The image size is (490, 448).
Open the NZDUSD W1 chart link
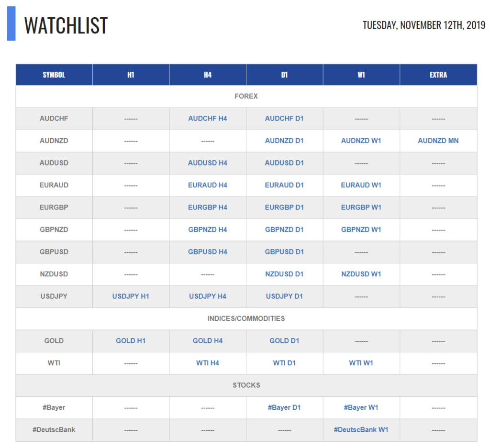[x=361, y=274]
